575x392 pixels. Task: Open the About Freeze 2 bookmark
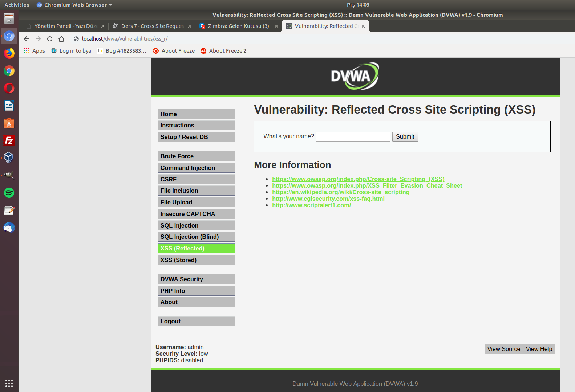click(x=224, y=51)
